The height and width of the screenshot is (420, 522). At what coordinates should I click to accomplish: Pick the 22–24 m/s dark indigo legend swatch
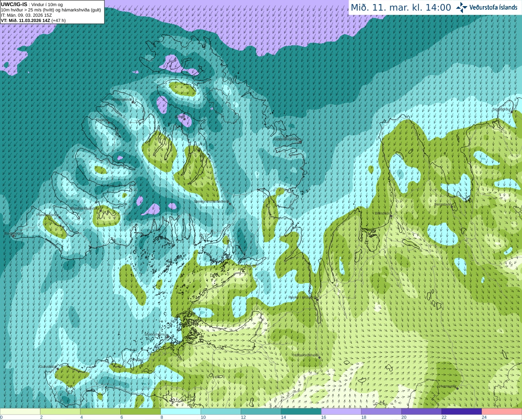[462, 411]
